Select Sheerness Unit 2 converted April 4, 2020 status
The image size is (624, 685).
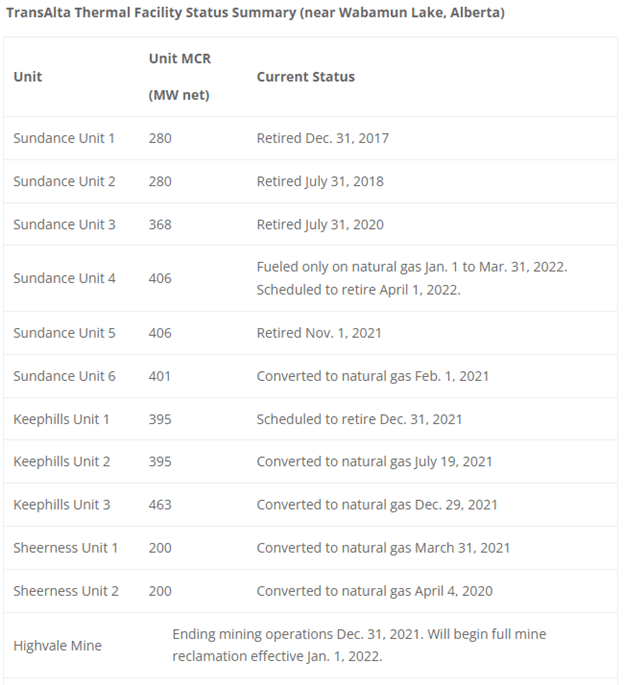click(x=374, y=591)
